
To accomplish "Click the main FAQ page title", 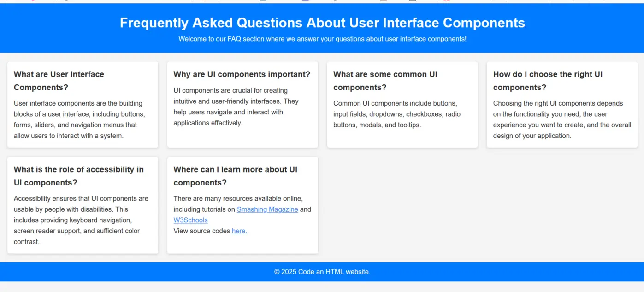I will (322, 23).
